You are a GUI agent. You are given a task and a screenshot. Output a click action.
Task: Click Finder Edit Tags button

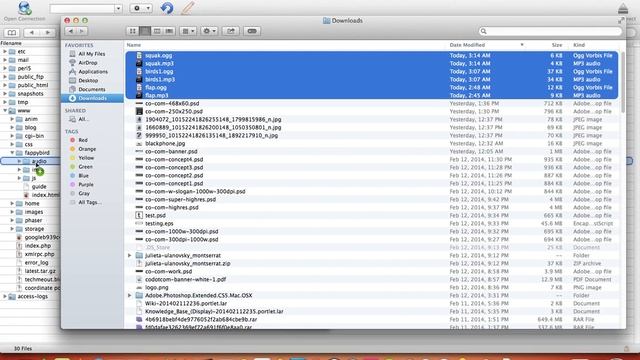point(252,31)
